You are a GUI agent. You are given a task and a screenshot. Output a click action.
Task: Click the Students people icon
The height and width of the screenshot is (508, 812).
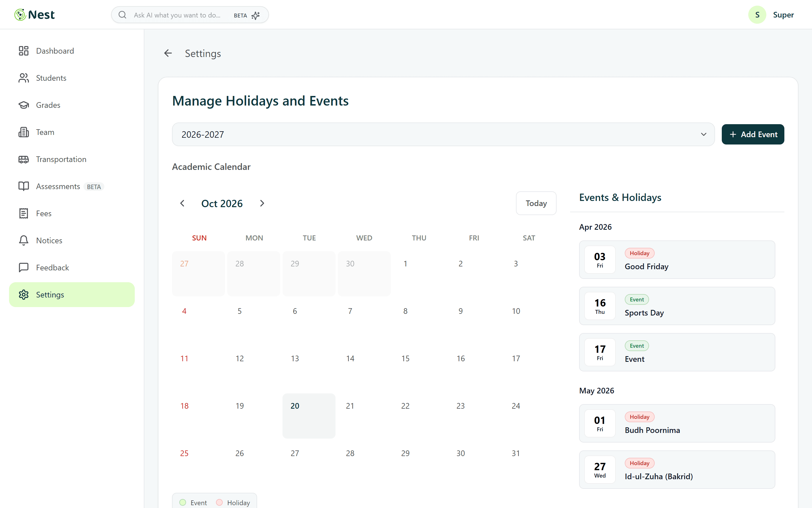[23, 78]
